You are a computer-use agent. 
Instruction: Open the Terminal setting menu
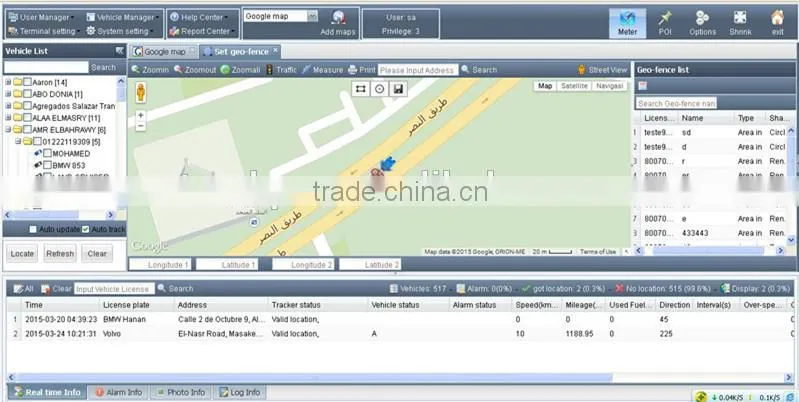click(44, 31)
